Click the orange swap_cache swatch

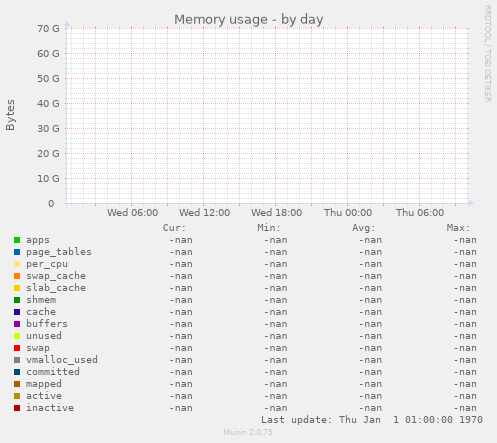(x=17, y=276)
